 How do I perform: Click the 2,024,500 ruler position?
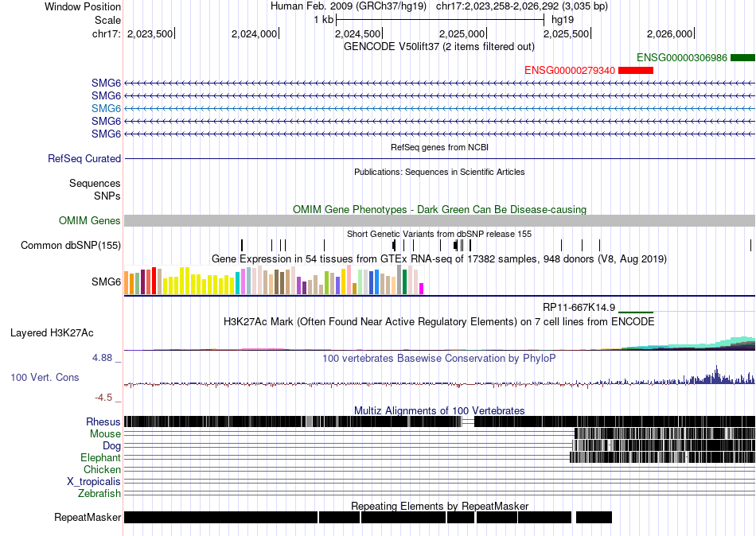point(357,33)
